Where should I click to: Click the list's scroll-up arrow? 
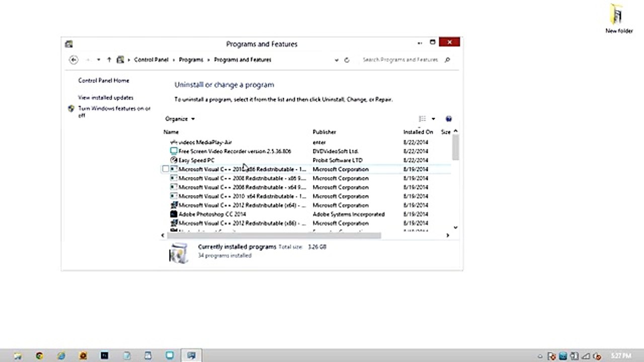[x=455, y=131]
